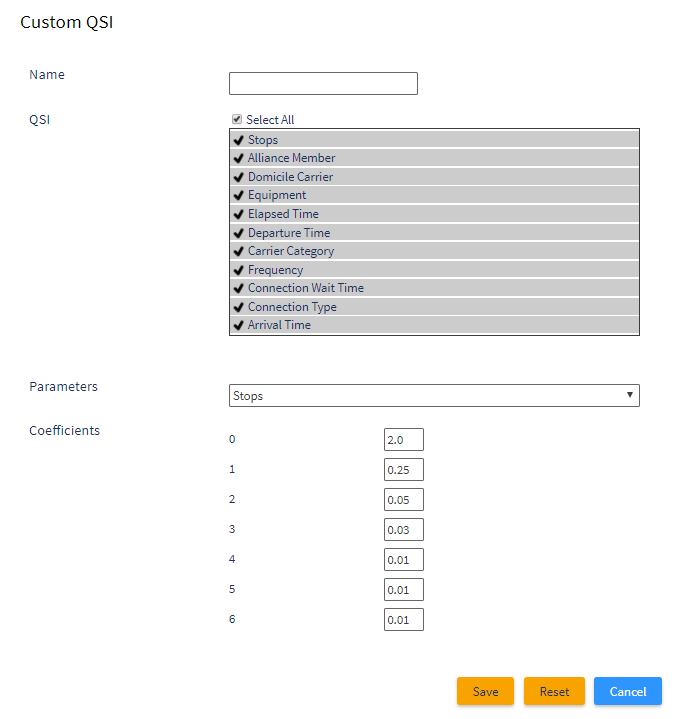This screenshot has width=700, height=719.
Task: Click the checkmark icon beside Domicile Carrier
Action: point(238,177)
